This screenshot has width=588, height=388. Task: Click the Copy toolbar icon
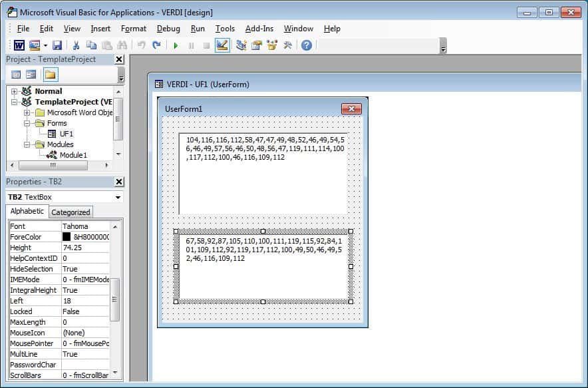click(x=91, y=45)
